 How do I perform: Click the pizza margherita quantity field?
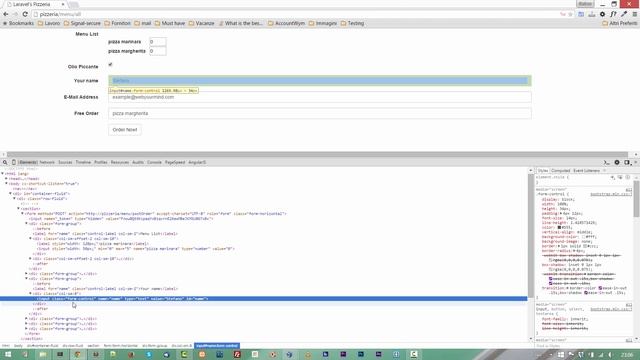[x=158, y=51]
